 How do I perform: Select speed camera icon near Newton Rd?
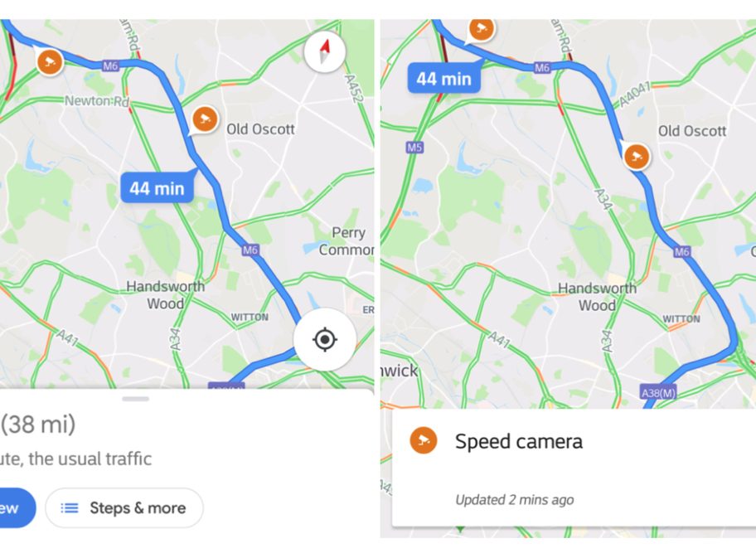click(x=50, y=61)
